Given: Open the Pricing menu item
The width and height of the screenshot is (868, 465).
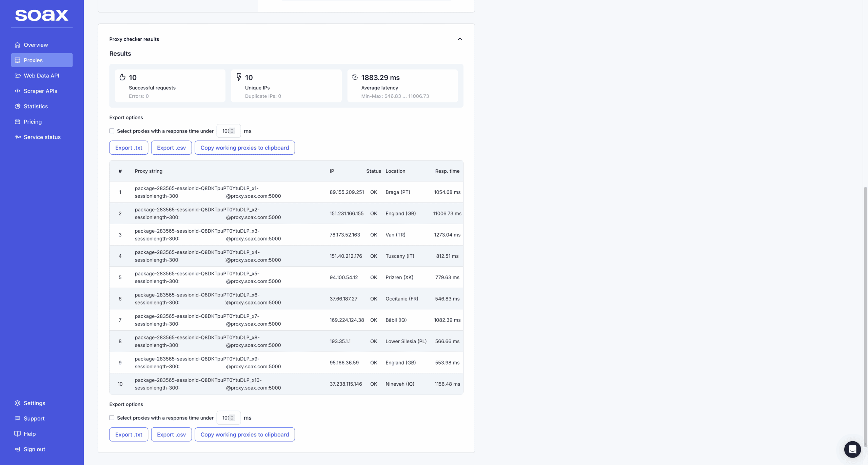Looking at the screenshot, I should tap(33, 122).
